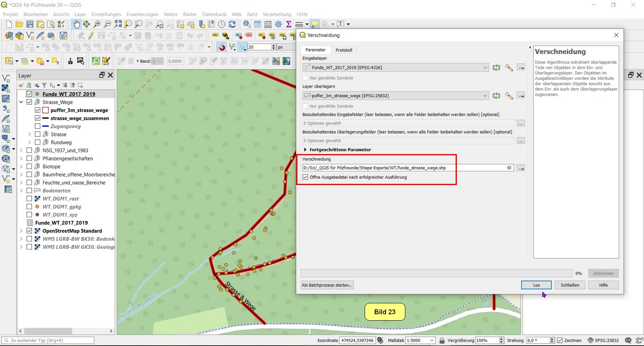Expand the Fortgeschrittene Parameter section
Viewport: 644px width, 346px height.
coord(305,150)
